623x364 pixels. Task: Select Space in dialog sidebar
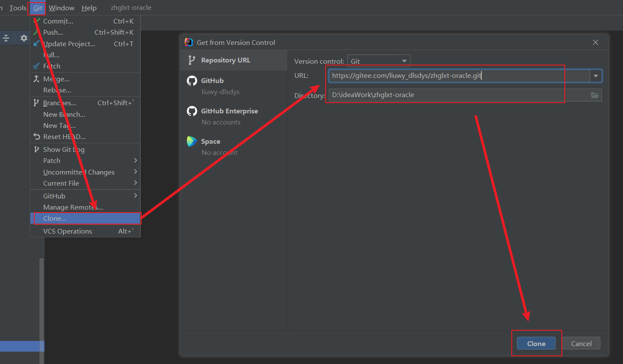point(234,147)
